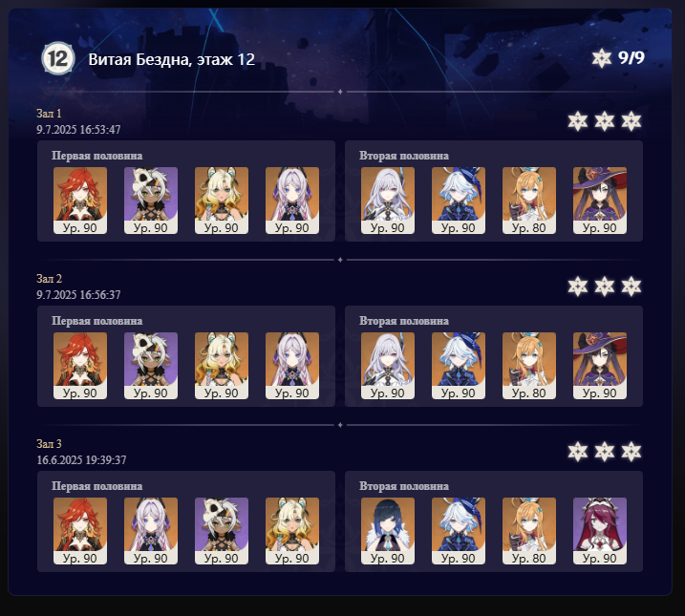Click the floor 12 number badge
Image resolution: width=685 pixels, height=616 pixels.
pos(58,58)
